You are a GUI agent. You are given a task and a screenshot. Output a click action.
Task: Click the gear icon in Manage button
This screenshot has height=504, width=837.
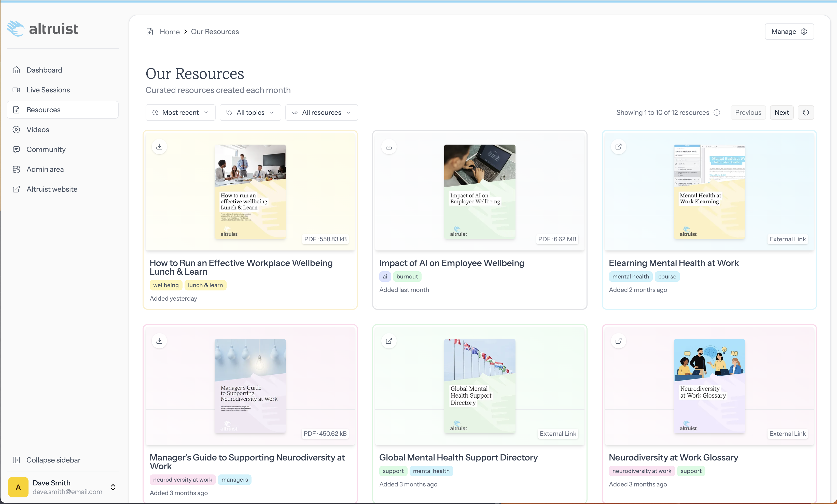(x=804, y=32)
